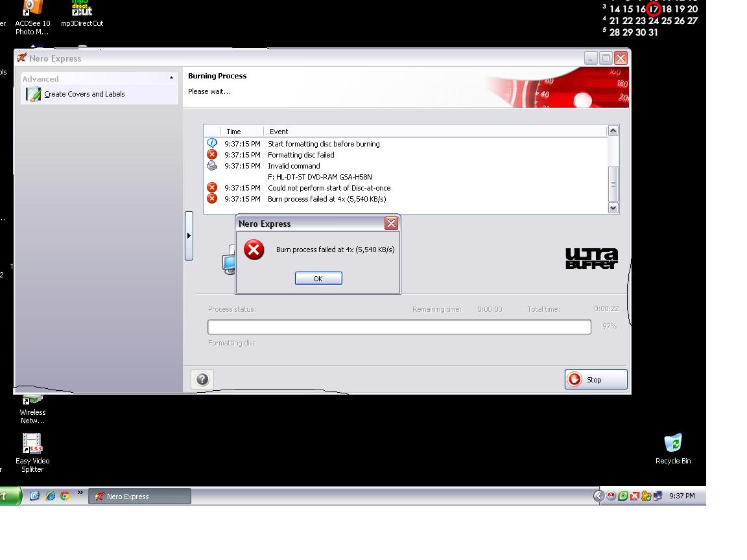The width and height of the screenshot is (747, 560).
Task: Click OK in the Nero Express error dialog
Action: click(x=318, y=279)
